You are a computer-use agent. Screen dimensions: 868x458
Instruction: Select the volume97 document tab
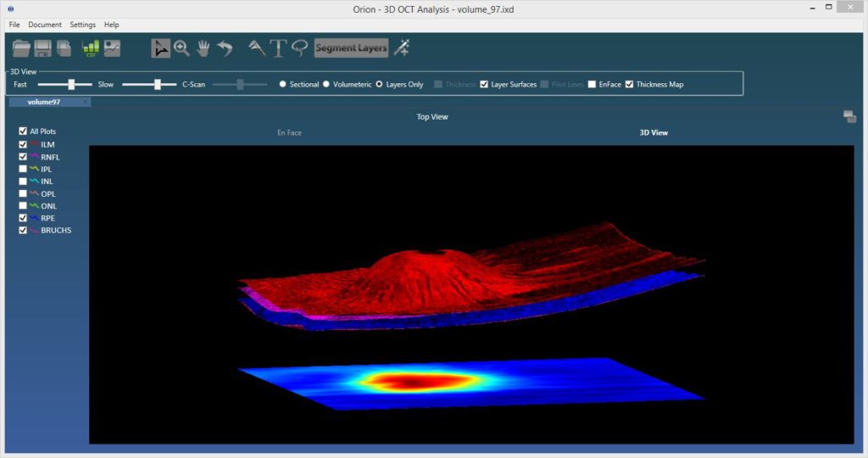coord(44,102)
